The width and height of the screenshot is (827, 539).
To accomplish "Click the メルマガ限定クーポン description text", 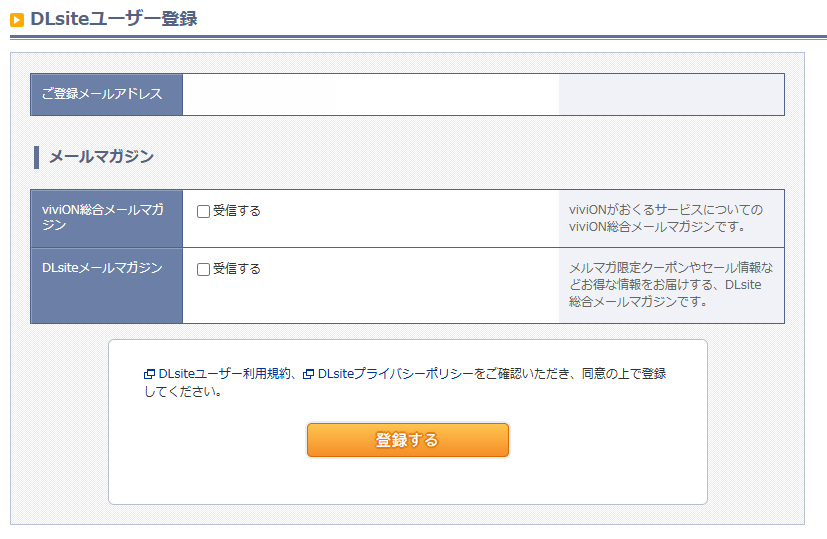I will [x=671, y=285].
